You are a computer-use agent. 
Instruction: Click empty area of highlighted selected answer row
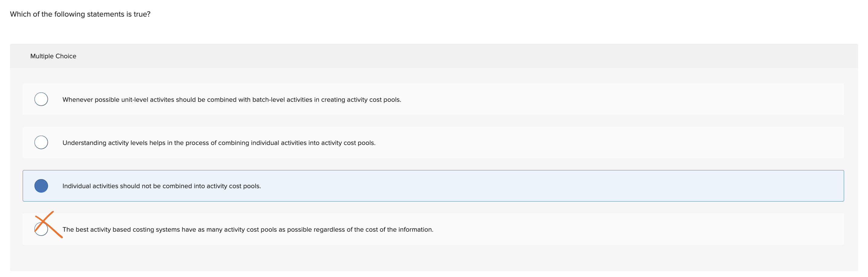(539, 186)
